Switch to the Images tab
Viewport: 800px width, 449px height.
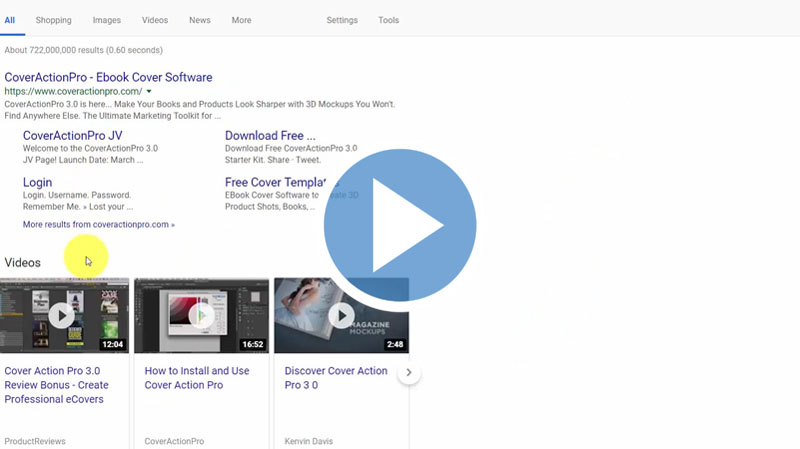[106, 20]
